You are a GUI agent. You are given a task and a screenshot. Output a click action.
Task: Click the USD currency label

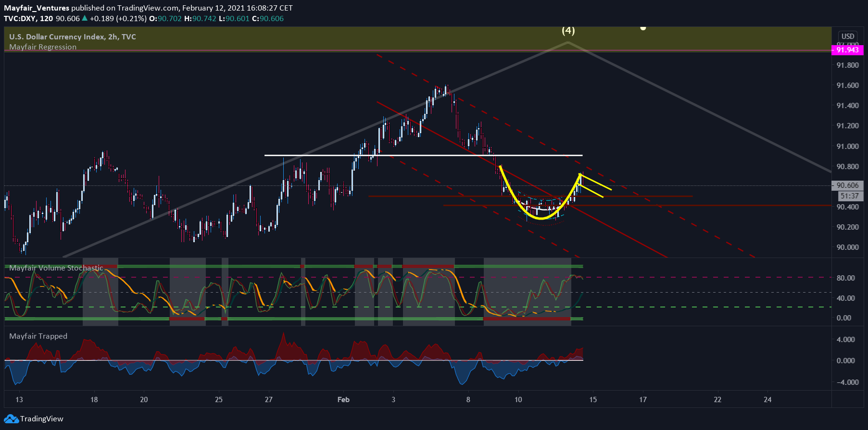pyautogui.click(x=848, y=37)
